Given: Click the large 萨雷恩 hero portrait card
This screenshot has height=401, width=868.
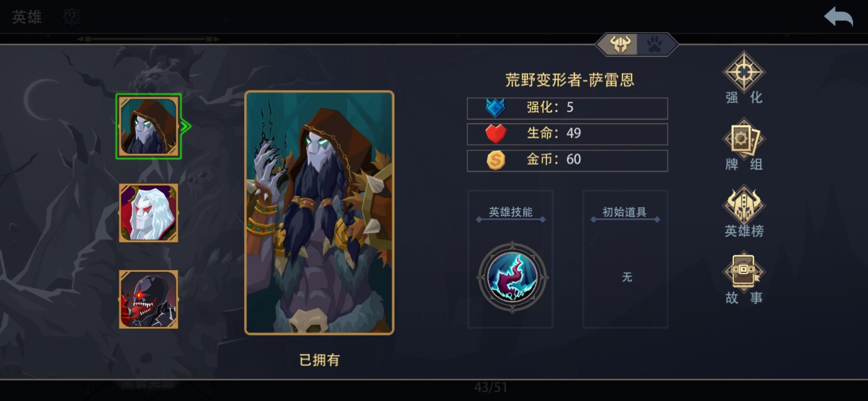Looking at the screenshot, I should click(319, 213).
